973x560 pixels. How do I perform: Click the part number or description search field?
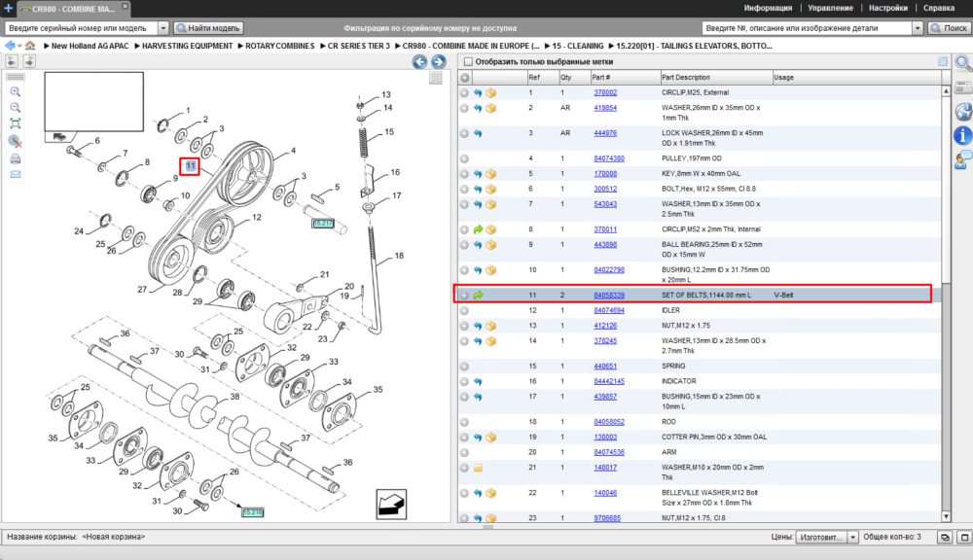pos(808,28)
